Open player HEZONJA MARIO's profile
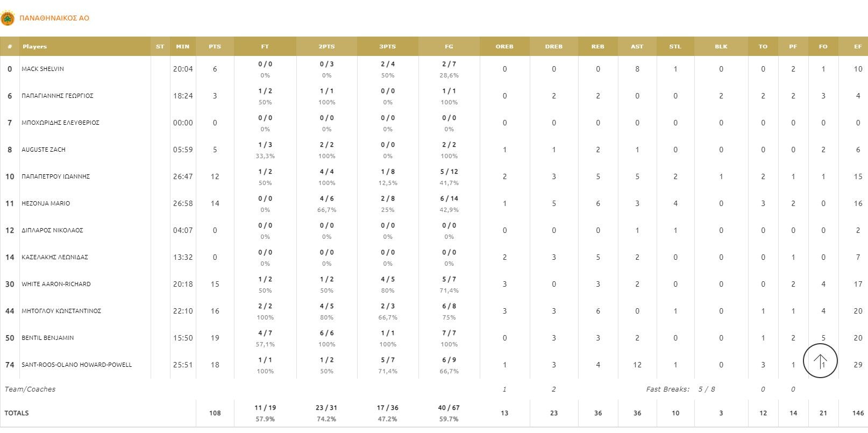Screen dimensions: 868x433 (x=46, y=203)
